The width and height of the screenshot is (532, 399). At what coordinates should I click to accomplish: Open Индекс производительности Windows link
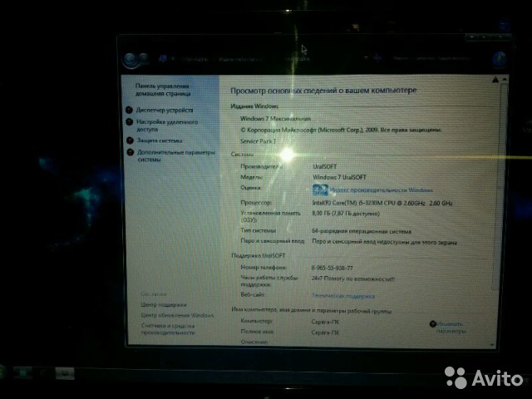382,190
